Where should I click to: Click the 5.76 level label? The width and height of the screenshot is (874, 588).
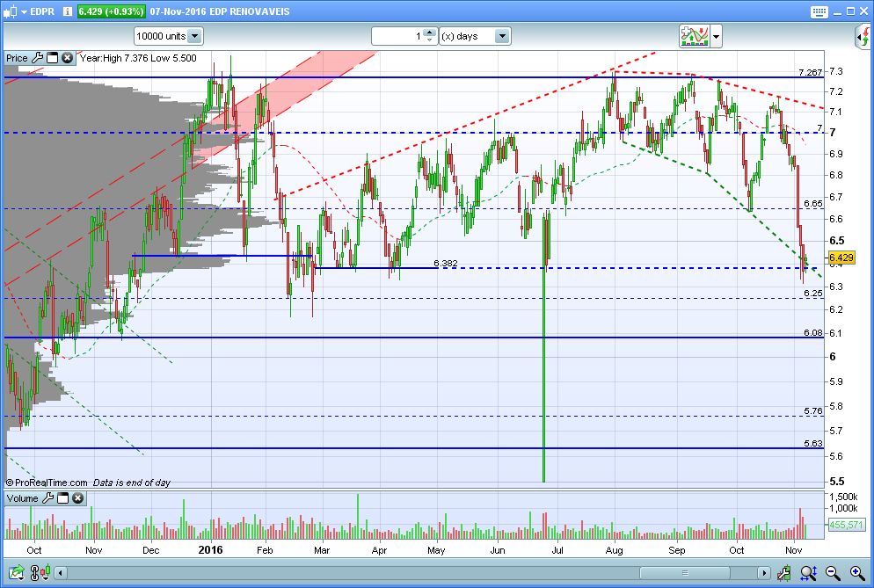pos(813,410)
